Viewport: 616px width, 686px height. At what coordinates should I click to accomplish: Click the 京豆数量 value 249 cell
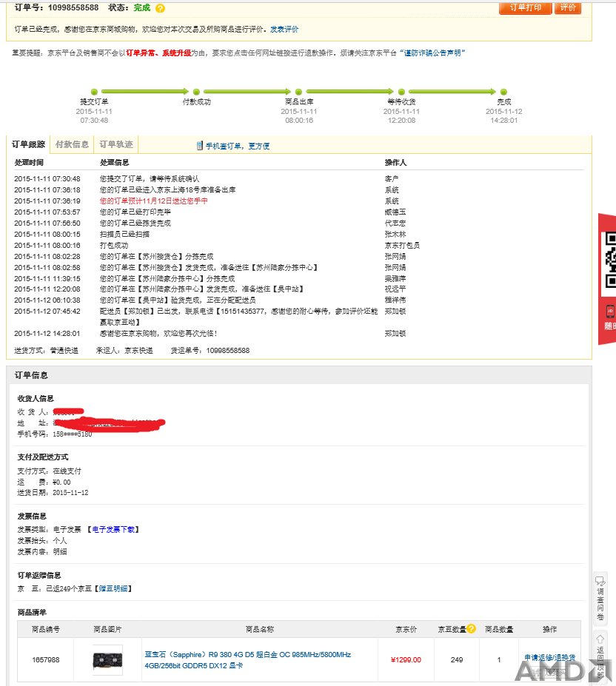(457, 660)
